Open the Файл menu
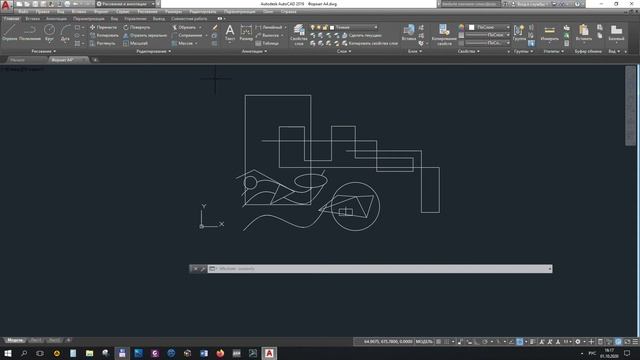The height and width of the screenshot is (360, 640). [x=23, y=12]
